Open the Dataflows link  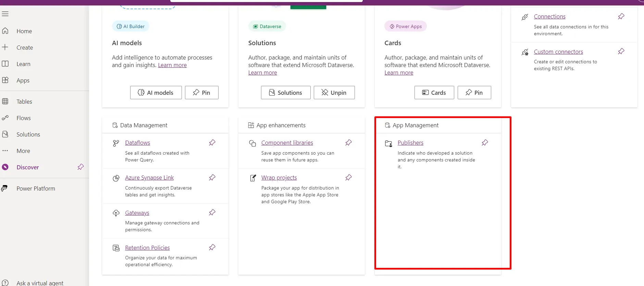[x=137, y=143]
